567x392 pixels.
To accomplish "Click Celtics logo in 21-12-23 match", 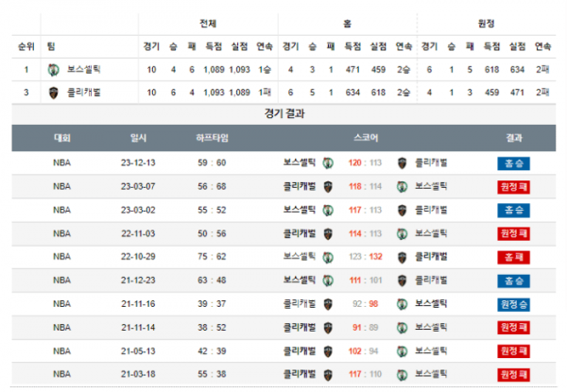I will coord(328,281).
